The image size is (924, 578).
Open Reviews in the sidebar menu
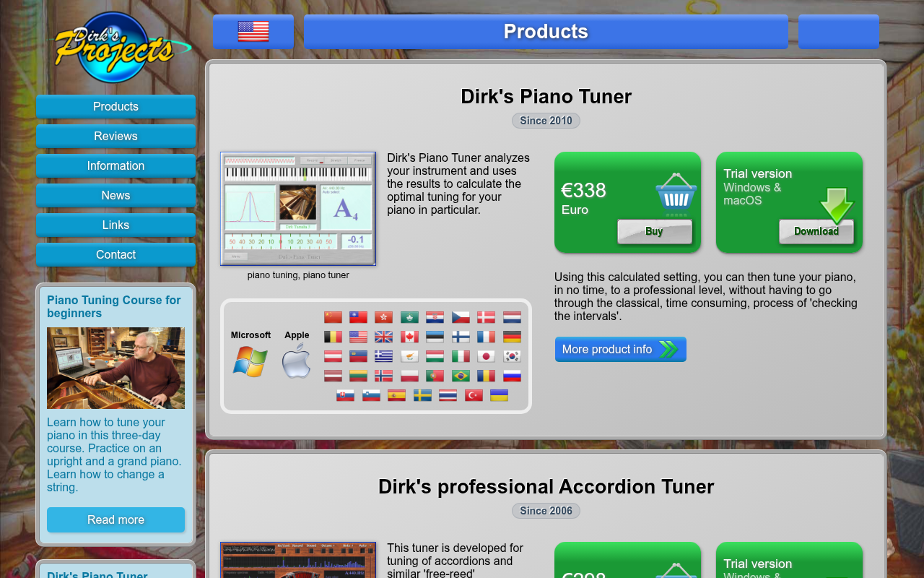tap(115, 137)
